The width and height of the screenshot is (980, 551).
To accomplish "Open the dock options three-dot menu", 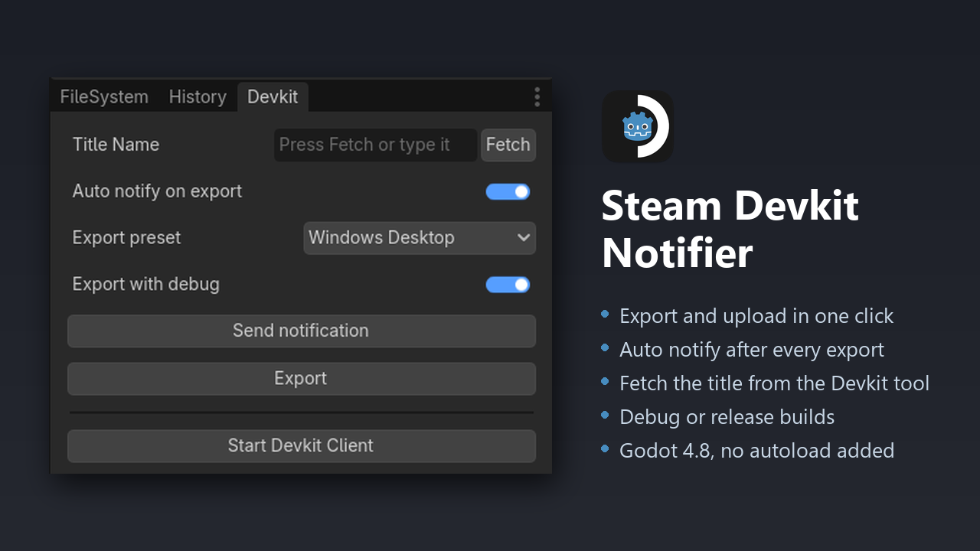I will tap(537, 96).
